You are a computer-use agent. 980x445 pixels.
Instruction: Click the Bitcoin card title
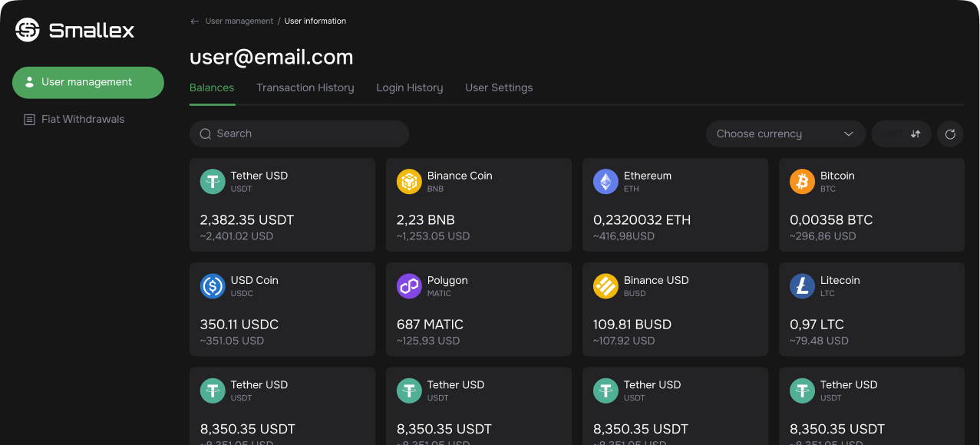click(837, 176)
